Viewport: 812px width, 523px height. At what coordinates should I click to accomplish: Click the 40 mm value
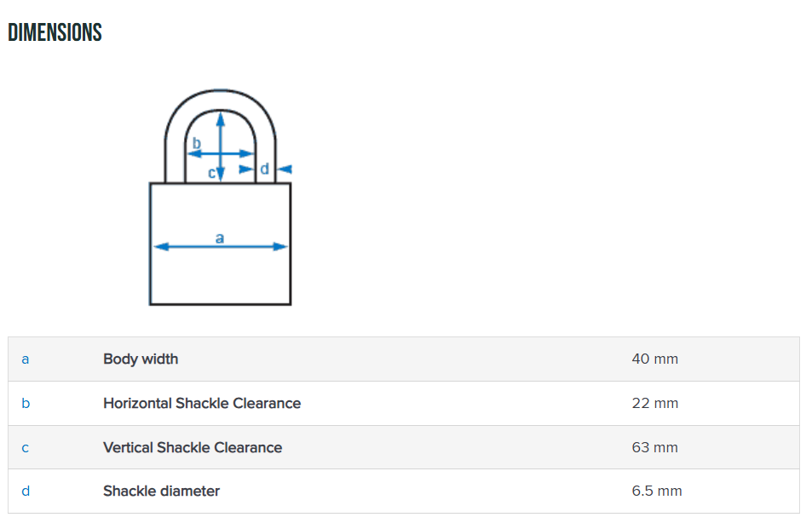pyautogui.click(x=654, y=359)
